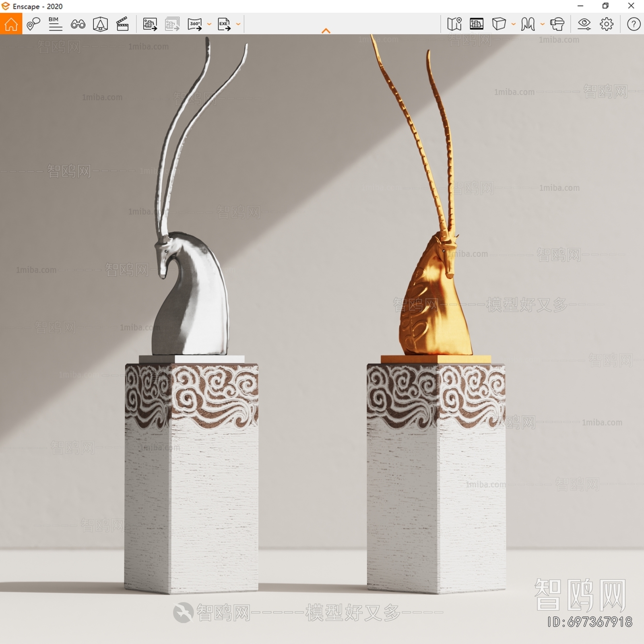This screenshot has width=644, height=644.
Task: Switch projection mode cube icon
Action: point(499,24)
